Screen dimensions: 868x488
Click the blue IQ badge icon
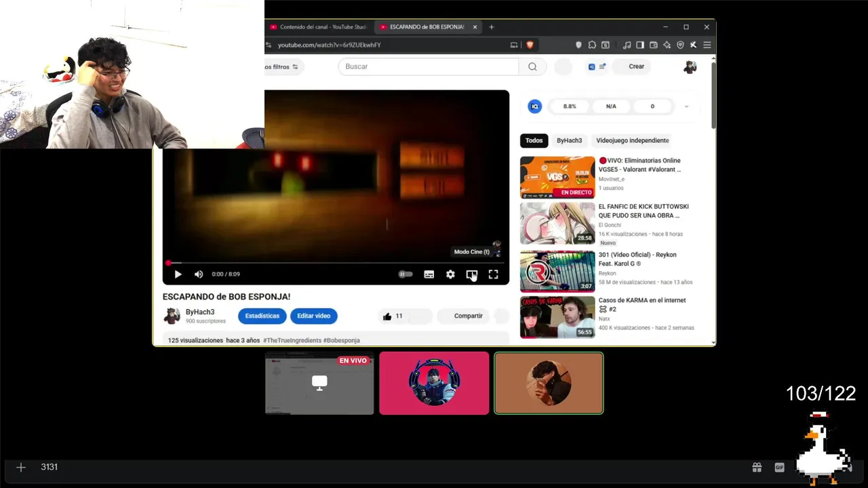point(535,106)
